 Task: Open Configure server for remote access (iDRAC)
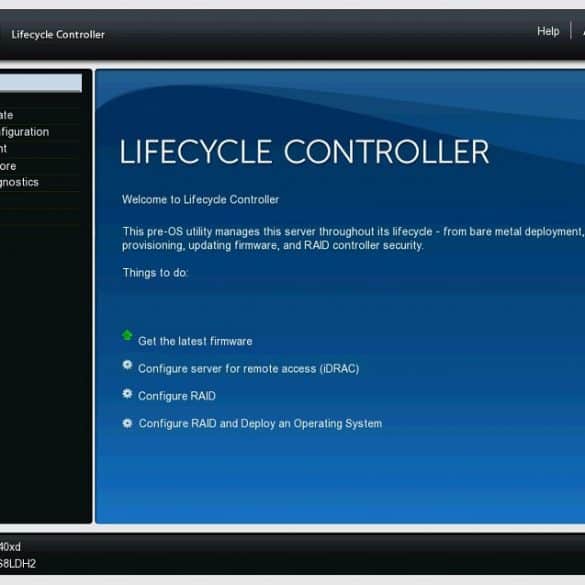click(248, 369)
